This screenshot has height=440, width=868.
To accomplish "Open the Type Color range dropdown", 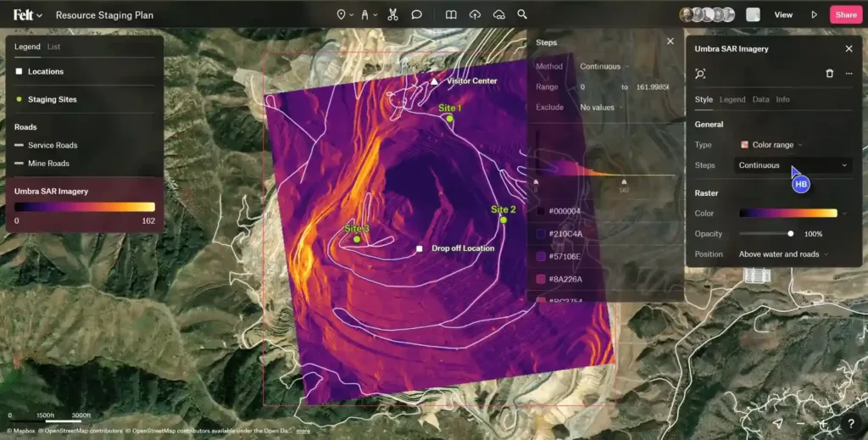I will [x=771, y=144].
